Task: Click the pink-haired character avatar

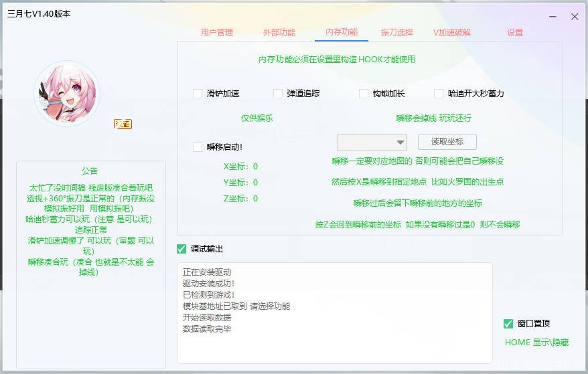Action: tap(67, 94)
